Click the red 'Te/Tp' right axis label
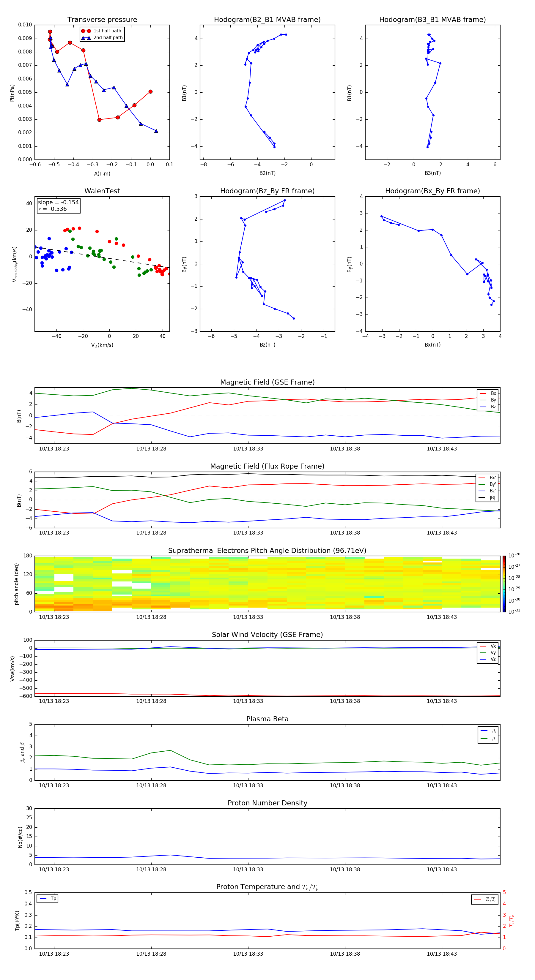The image size is (535, 980). [512, 921]
